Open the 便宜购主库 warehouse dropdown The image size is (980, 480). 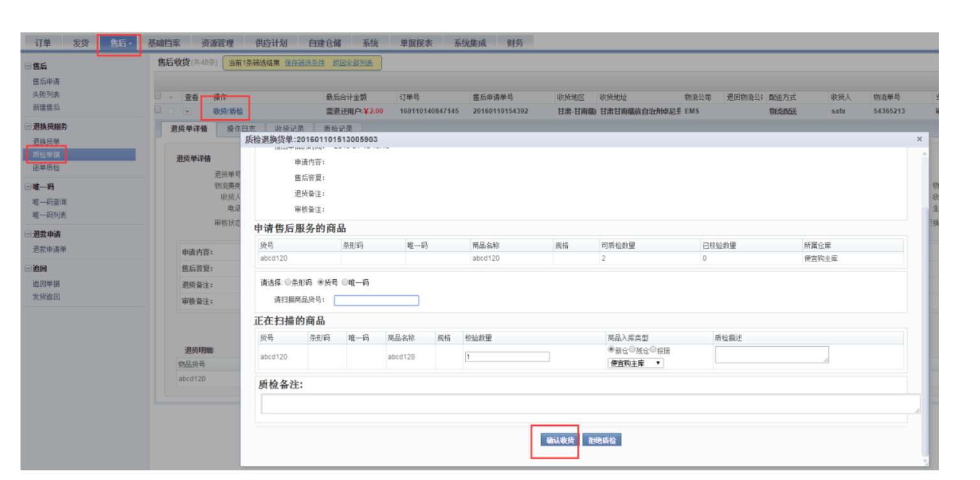point(635,363)
